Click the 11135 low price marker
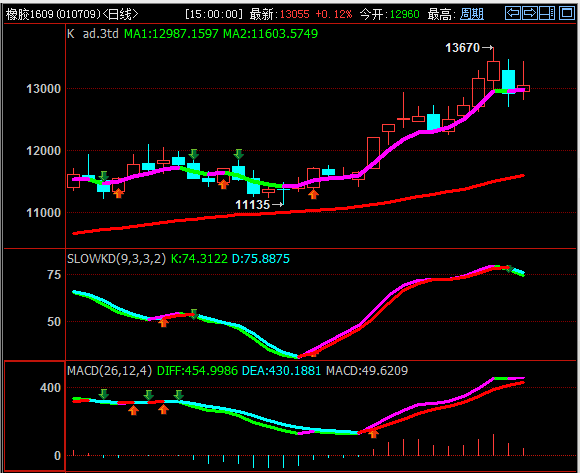 pyautogui.click(x=259, y=205)
